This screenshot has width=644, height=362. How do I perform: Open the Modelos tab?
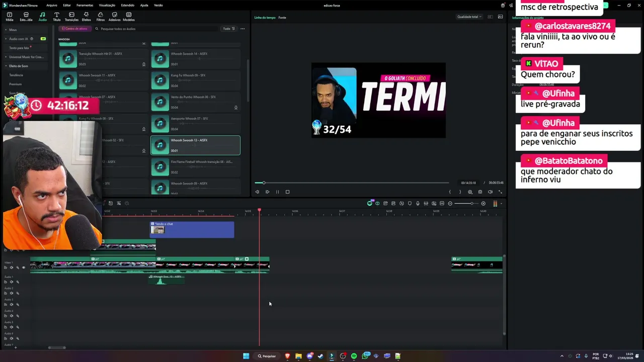pyautogui.click(x=129, y=17)
